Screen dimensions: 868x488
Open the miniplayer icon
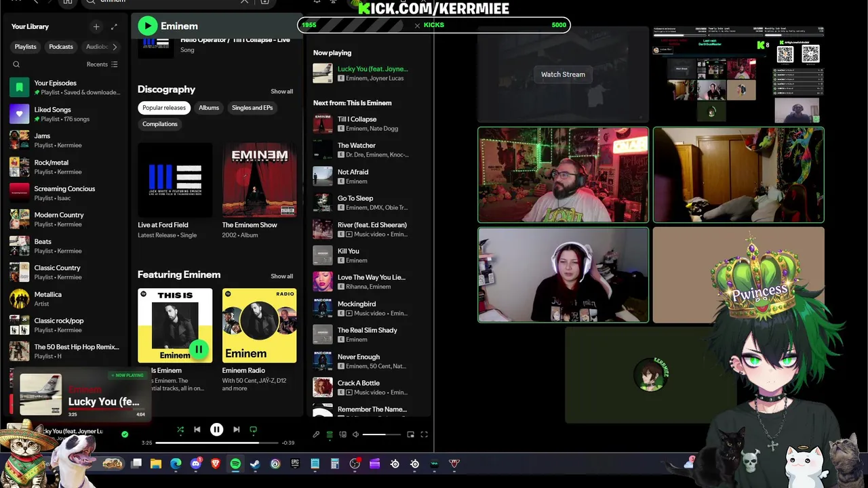tap(410, 434)
